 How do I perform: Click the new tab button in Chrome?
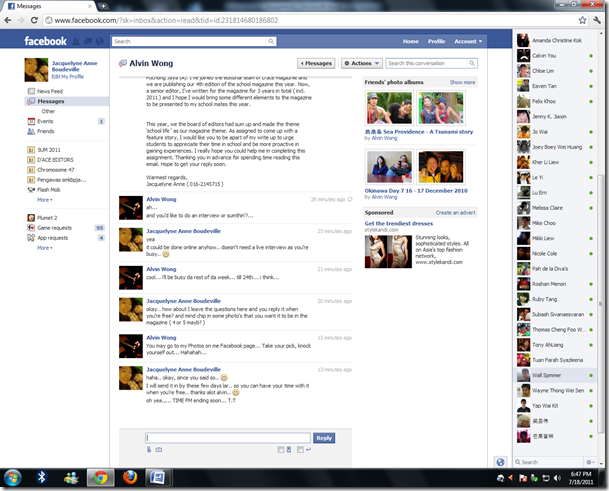point(103,6)
